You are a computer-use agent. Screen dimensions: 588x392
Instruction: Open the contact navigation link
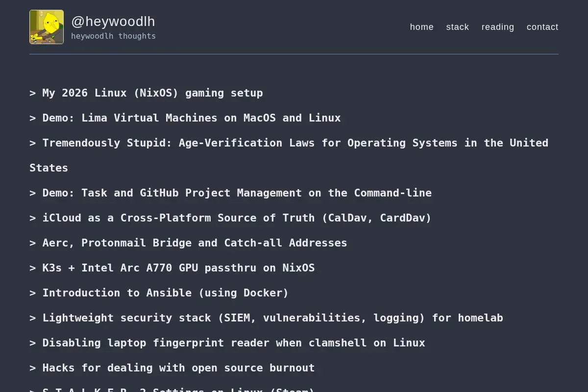point(542,27)
